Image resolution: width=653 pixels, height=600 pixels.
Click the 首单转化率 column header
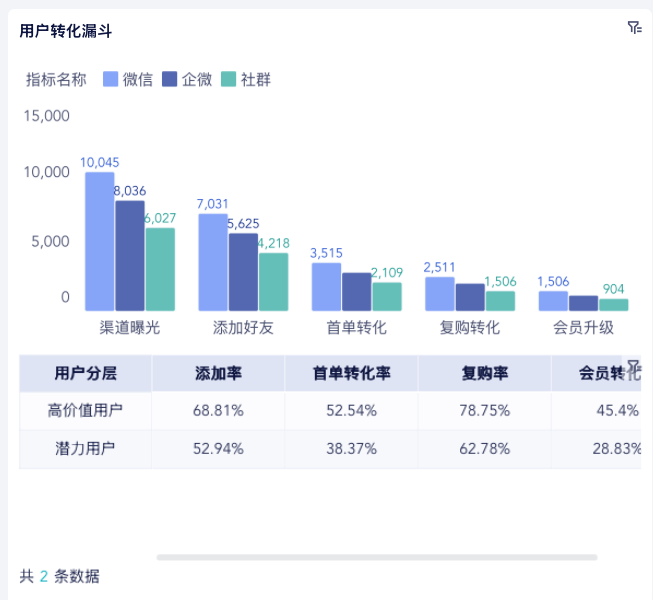(x=351, y=373)
